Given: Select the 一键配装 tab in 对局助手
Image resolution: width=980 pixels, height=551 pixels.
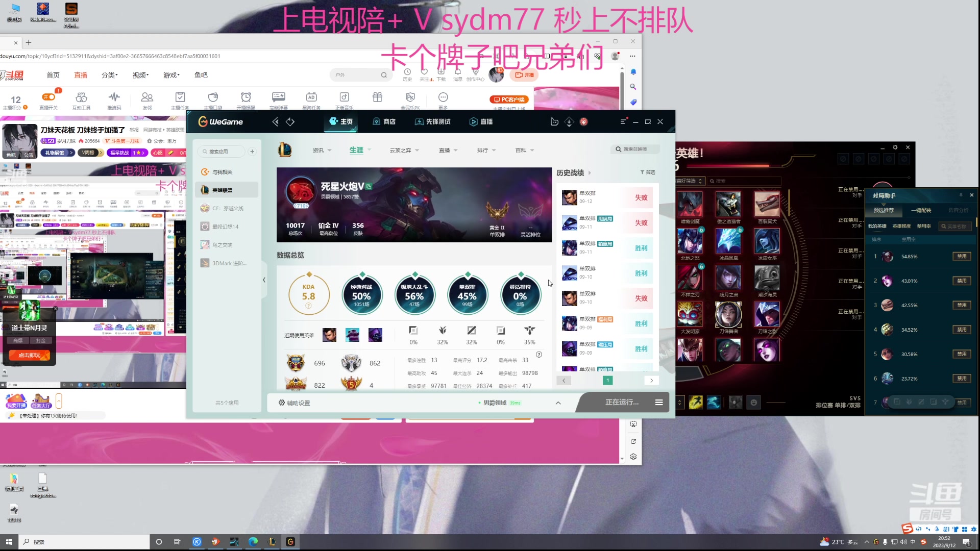Looking at the screenshot, I should click(x=921, y=210).
